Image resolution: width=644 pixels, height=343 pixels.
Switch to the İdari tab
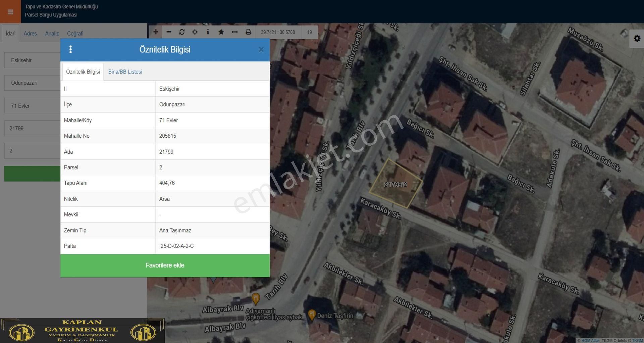point(10,33)
